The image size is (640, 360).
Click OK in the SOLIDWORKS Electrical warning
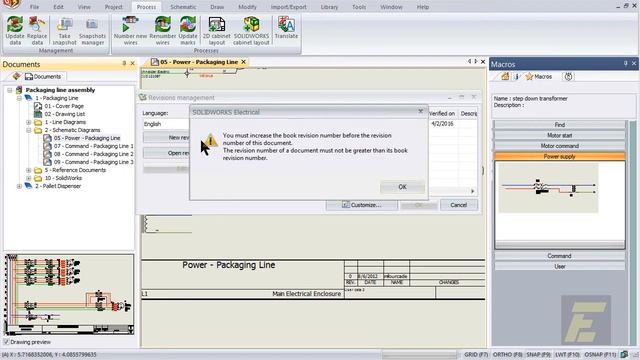pos(402,187)
